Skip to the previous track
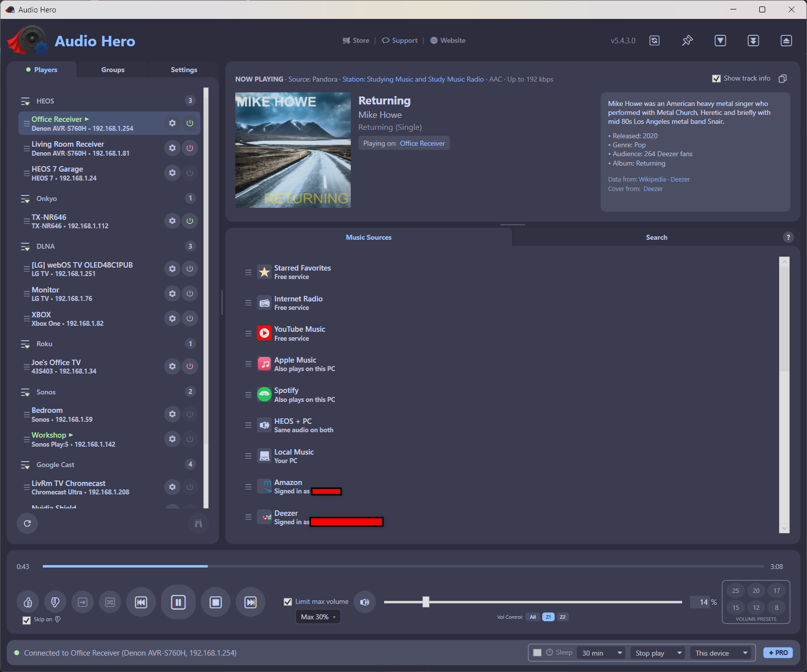807x672 pixels. pos(141,602)
